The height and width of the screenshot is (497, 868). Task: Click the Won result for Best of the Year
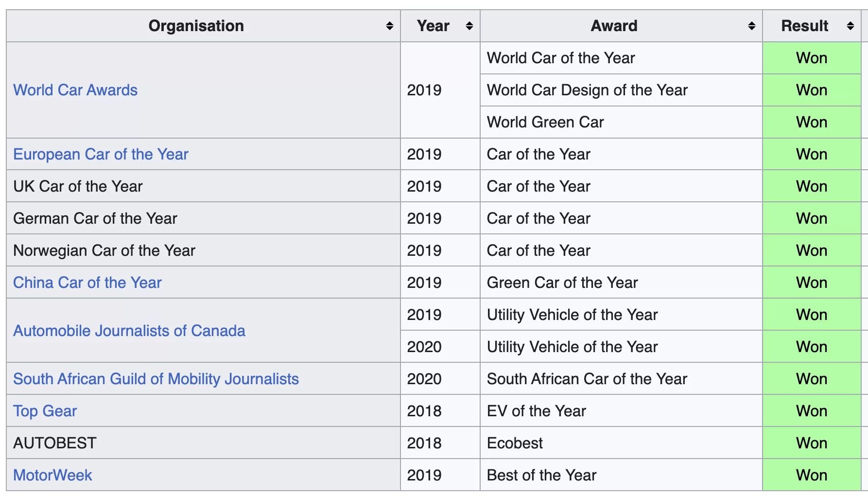[x=812, y=475]
